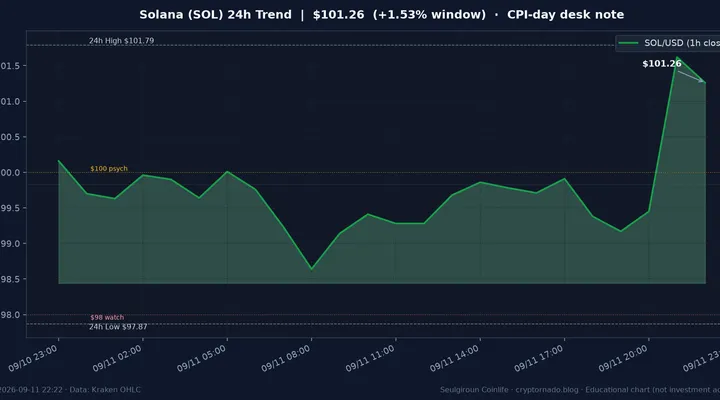Click the '(+1.53% window)' text in the title
Viewport: 720px width, 400px height.
coord(429,15)
